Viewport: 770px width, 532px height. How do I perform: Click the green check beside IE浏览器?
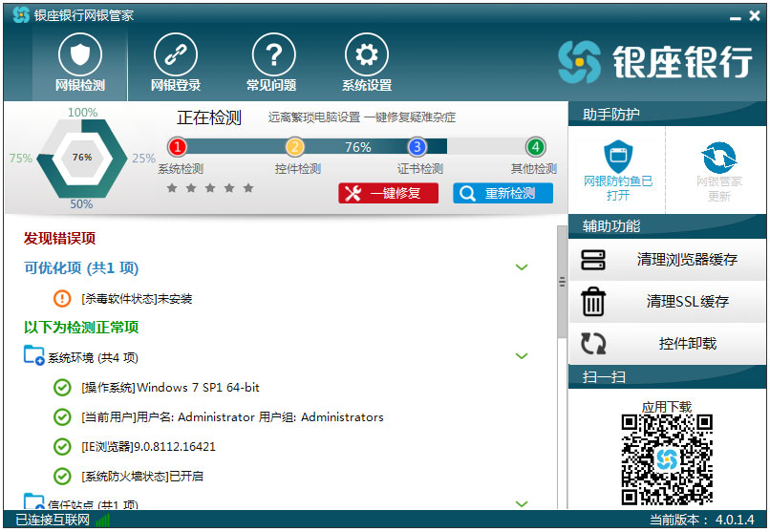point(62,447)
